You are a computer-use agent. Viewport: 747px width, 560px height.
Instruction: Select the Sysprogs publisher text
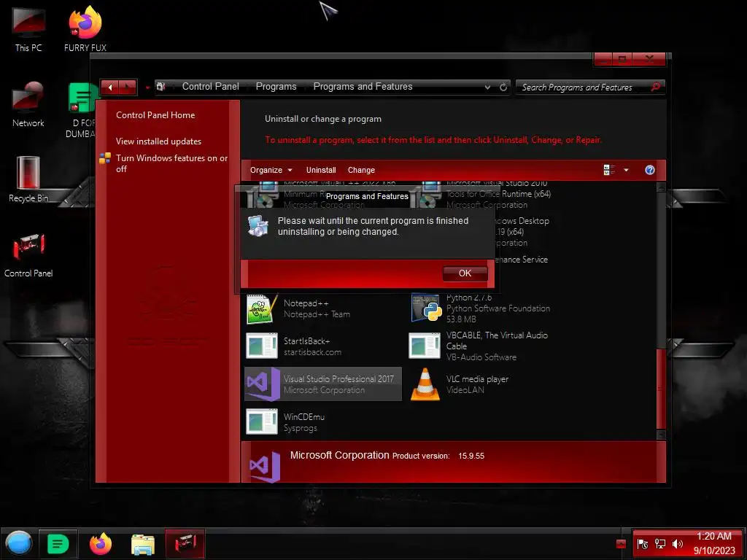coord(301,428)
